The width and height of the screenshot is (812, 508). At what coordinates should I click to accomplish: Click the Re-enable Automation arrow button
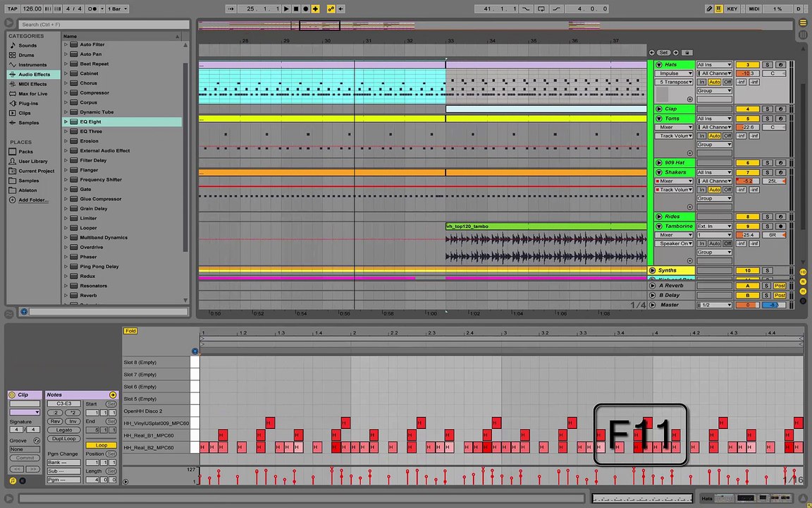click(341, 8)
